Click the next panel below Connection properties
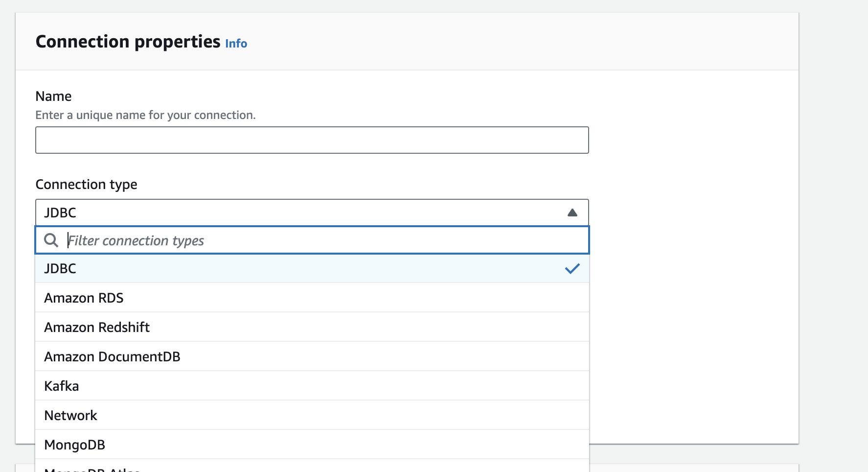Viewport: 868px width, 472px height. click(x=694, y=468)
